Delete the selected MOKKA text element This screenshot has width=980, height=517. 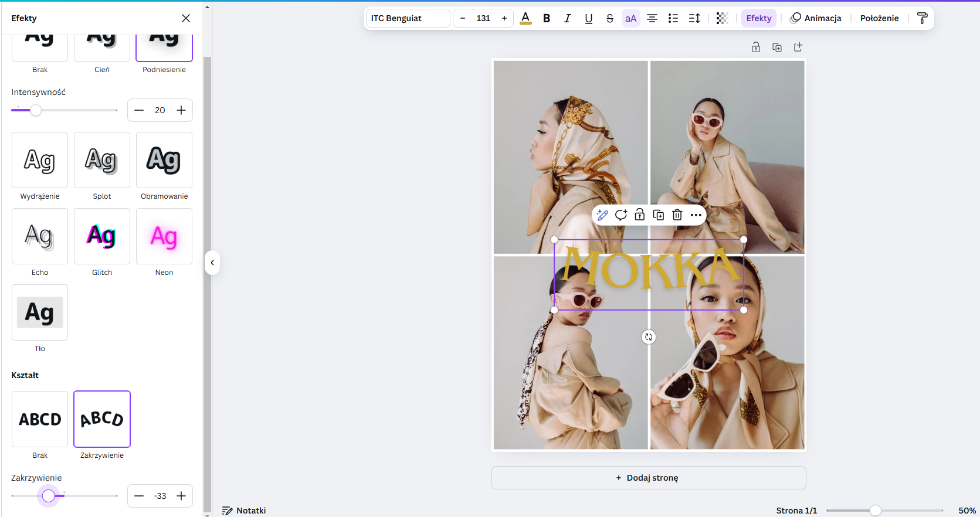(x=677, y=215)
